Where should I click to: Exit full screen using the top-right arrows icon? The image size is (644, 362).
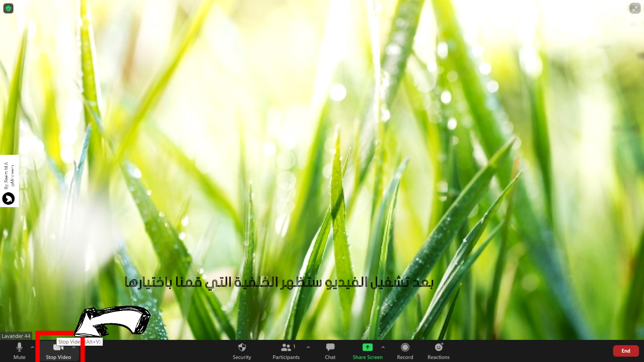click(635, 8)
